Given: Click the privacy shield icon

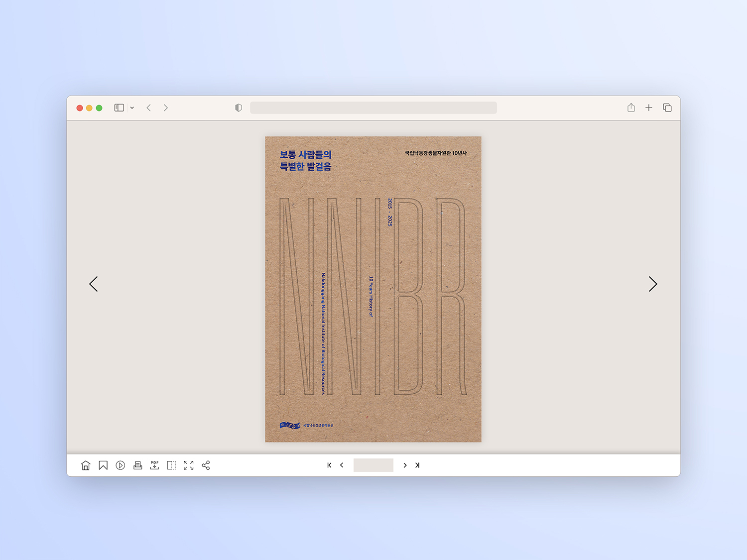Looking at the screenshot, I should [x=239, y=108].
